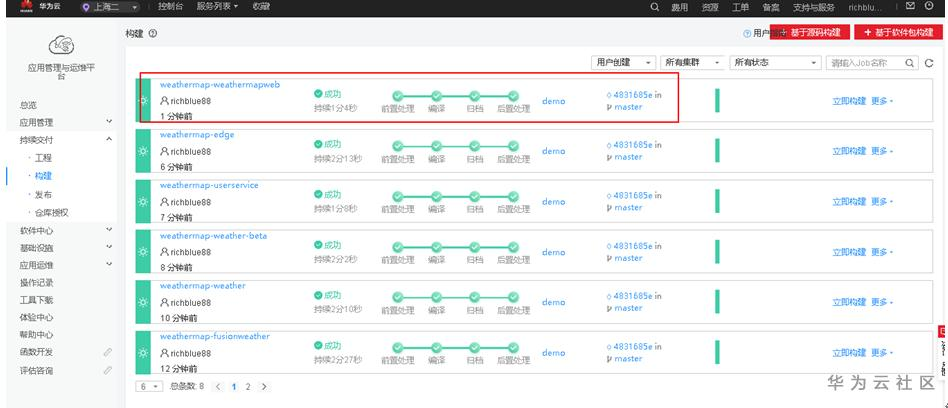Open the richblu... account menu
The width and height of the screenshot is (948, 408).
tap(865, 7)
